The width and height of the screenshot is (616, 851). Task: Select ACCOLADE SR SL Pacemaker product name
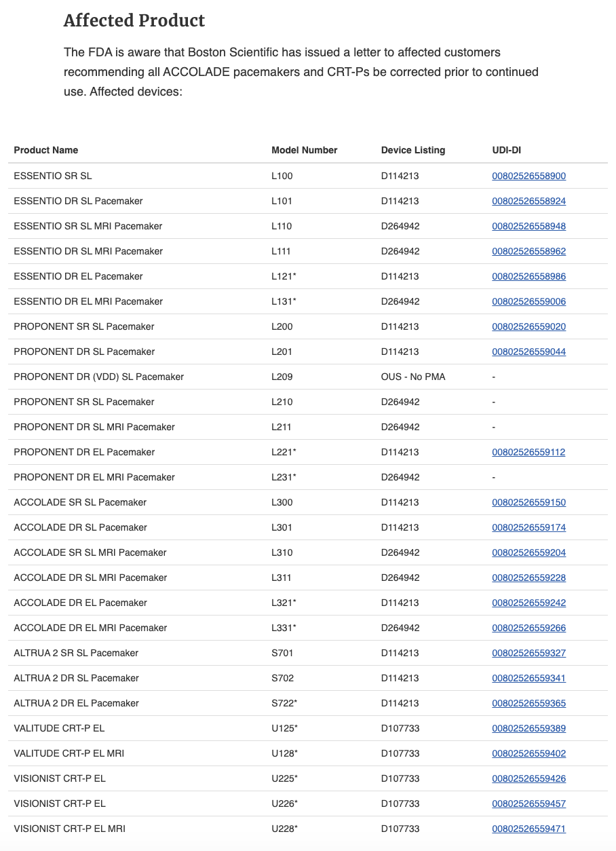pos(80,502)
